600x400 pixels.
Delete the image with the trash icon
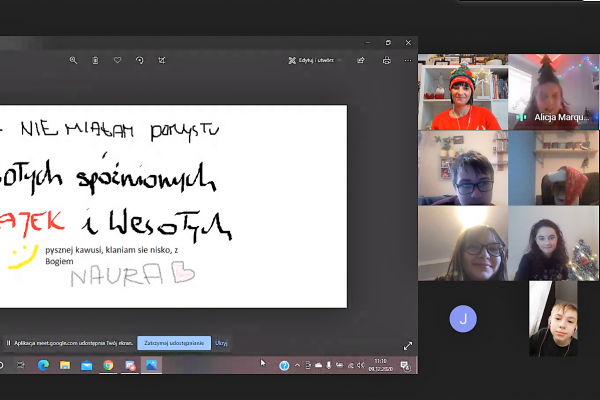(95, 60)
